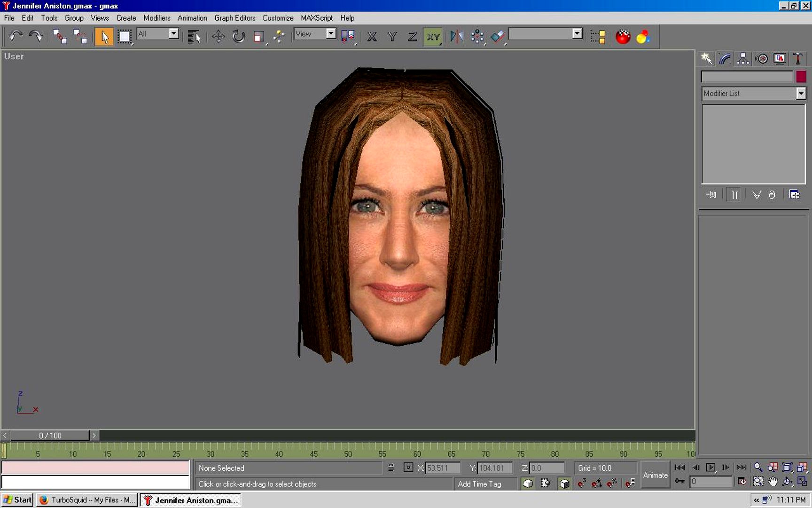Toggle the Percent Snap magnet
The image size is (812, 508).
pos(612,483)
